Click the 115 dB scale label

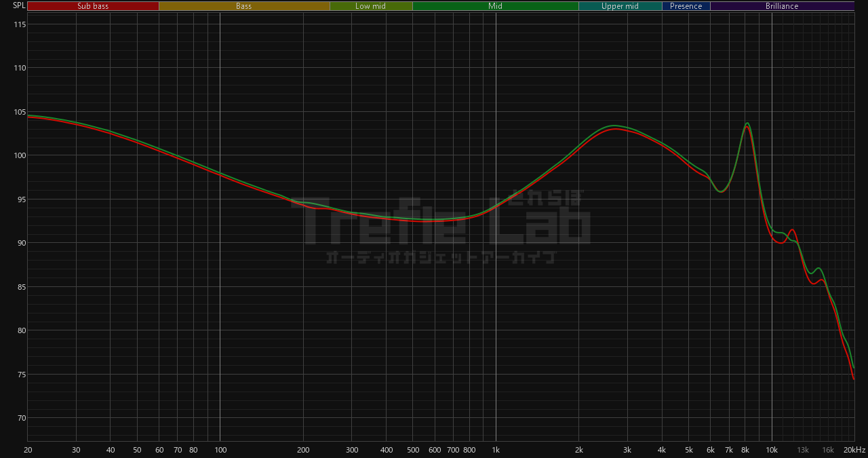20,24
